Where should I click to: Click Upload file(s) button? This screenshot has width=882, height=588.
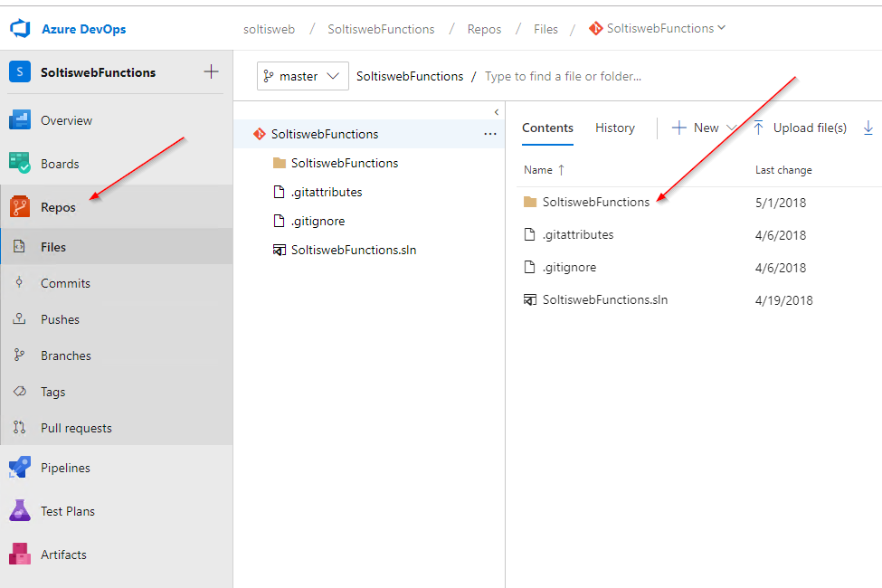[800, 128]
